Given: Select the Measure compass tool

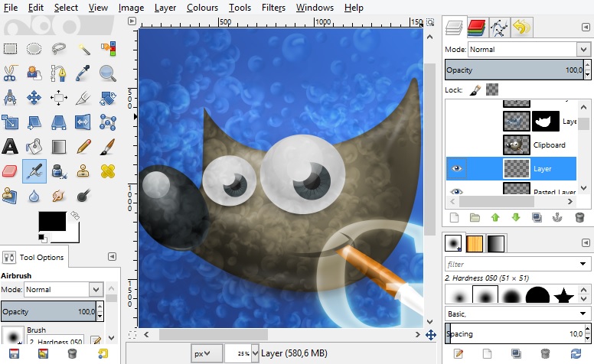Looking at the screenshot, I should pyautogui.click(x=10, y=98).
